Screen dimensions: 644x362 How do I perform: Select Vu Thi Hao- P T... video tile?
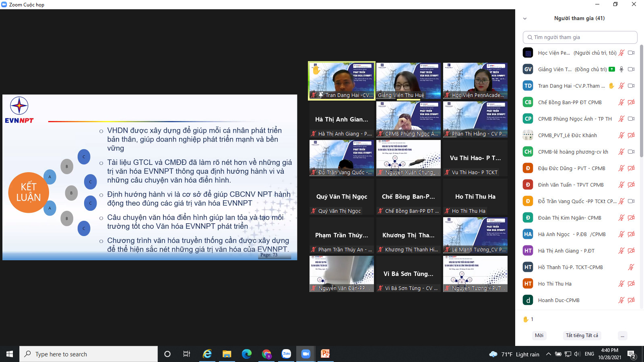click(x=475, y=158)
